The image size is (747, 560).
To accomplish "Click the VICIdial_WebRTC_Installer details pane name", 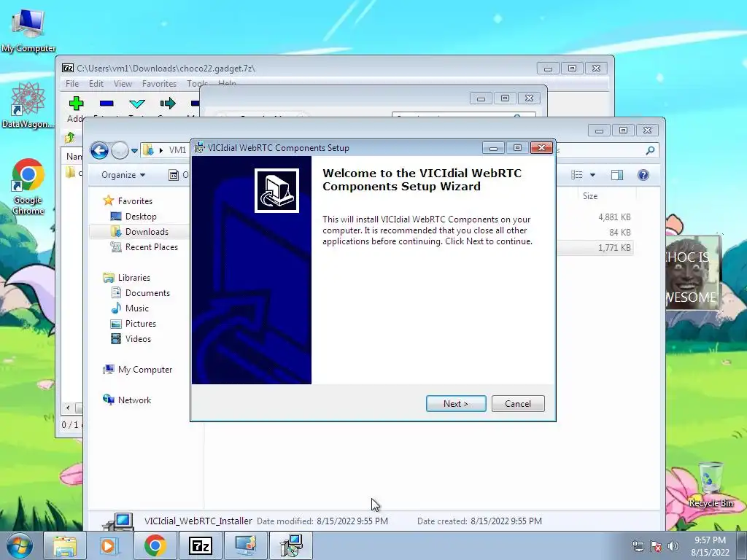I will coord(198,521).
